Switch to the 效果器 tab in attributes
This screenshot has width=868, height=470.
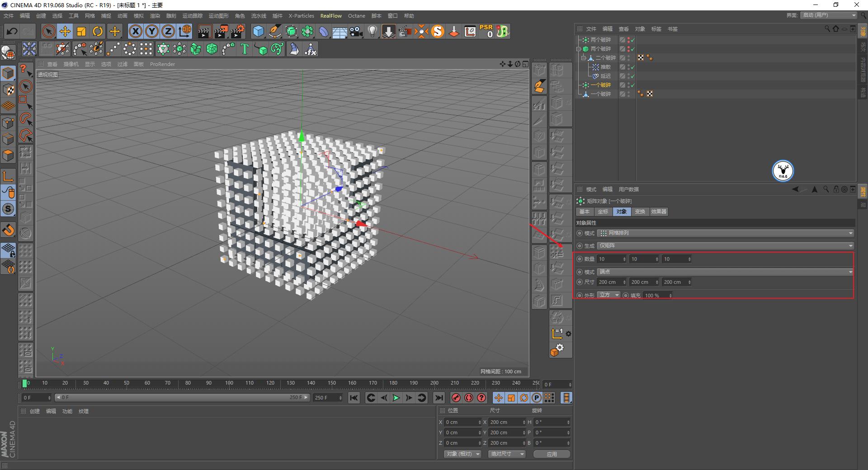click(658, 211)
